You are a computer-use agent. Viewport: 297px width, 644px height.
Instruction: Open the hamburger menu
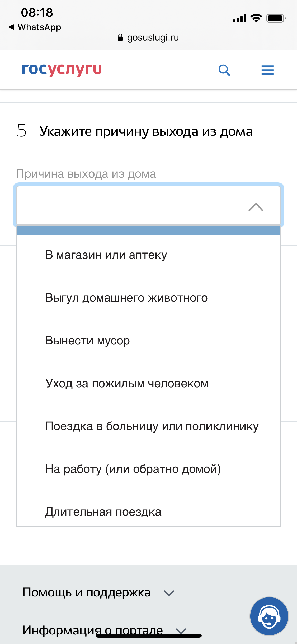pyautogui.click(x=267, y=70)
